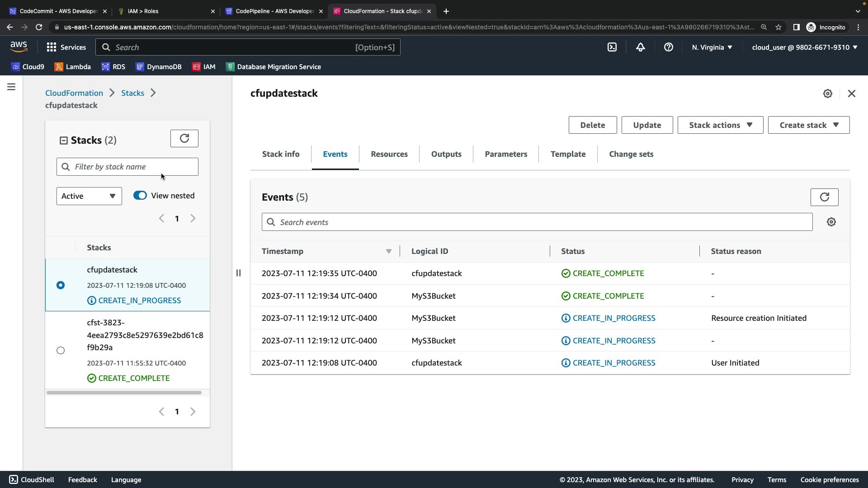Select the cfupdatestack radio button
Screen dimensions: 868x488
[x=61, y=285]
